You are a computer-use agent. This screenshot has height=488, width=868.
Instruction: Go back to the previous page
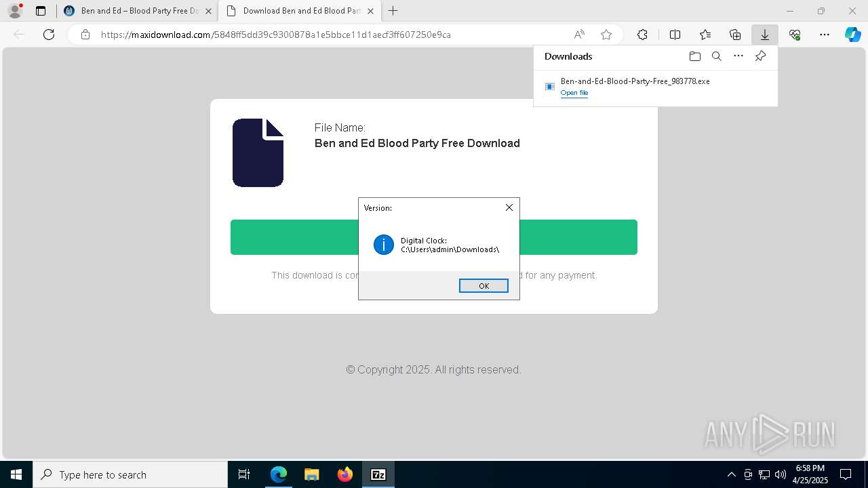coord(19,35)
